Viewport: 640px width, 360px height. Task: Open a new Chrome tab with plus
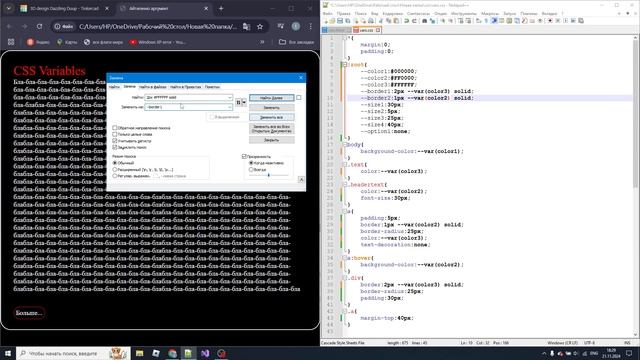(221, 8)
